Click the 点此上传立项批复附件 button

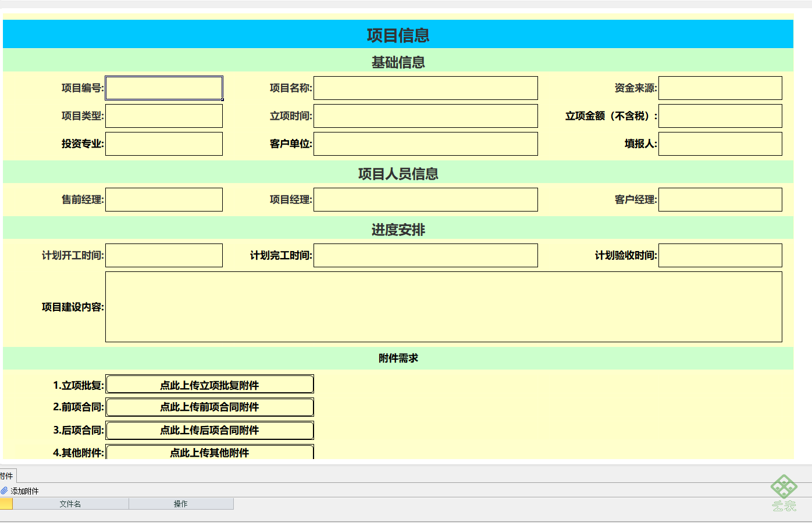(x=209, y=385)
